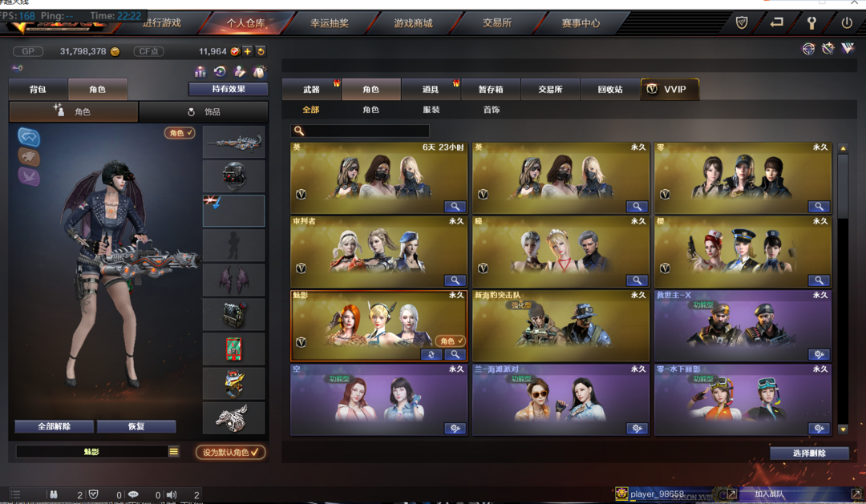
Task: Click the 全部解除 button
Action: click(55, 426)
